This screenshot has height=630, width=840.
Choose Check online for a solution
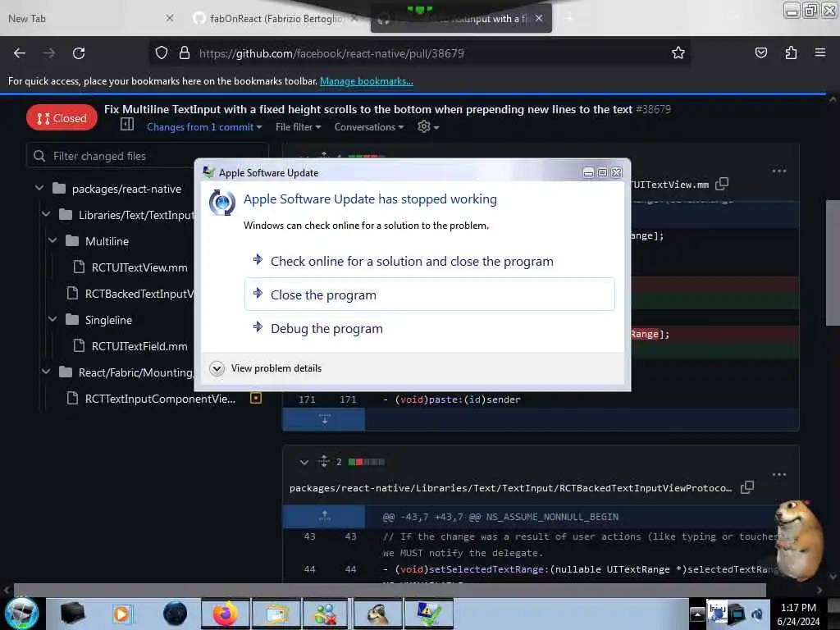[x=430, y=261]
